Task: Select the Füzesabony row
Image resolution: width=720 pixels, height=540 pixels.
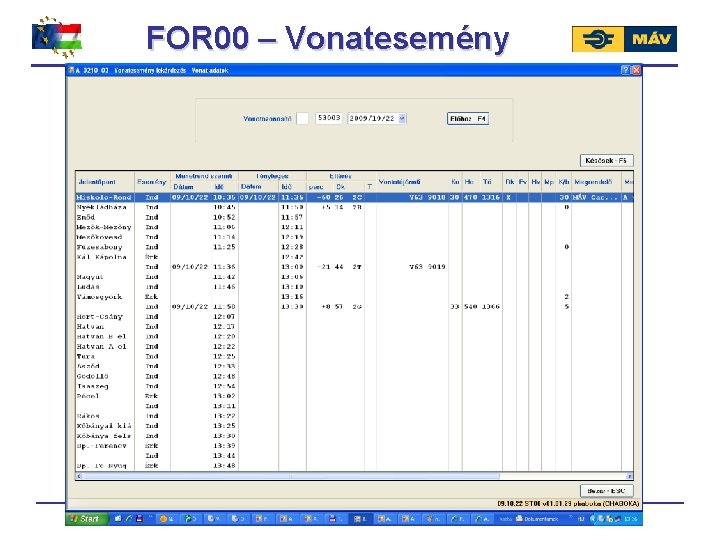Action: [354, 247]
